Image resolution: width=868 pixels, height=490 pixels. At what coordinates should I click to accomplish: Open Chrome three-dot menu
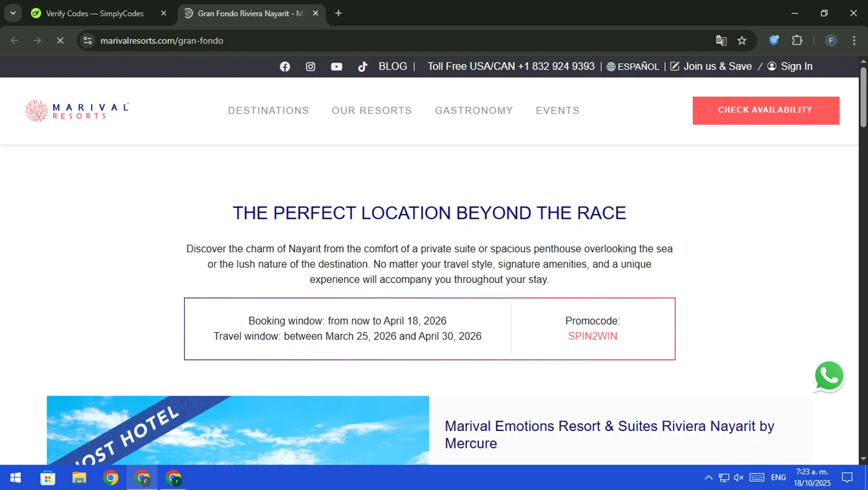[x=854, y=40]
